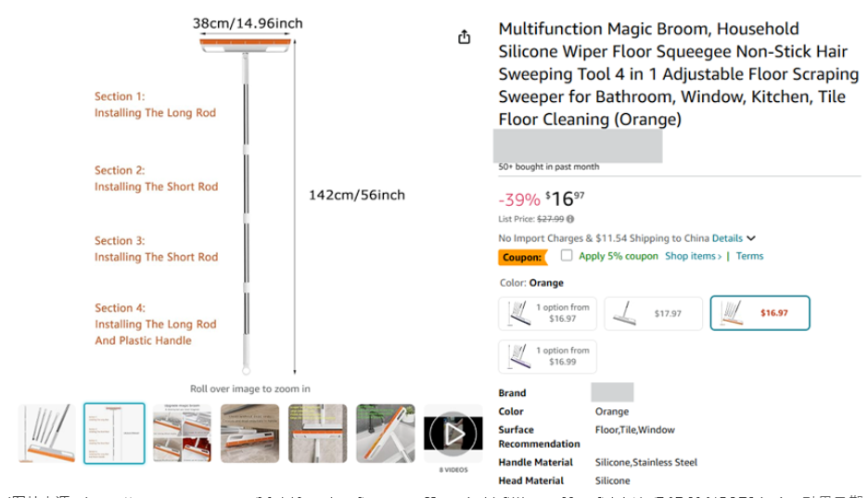868x498 pixels.
Task: View the window squeegee thumbnail
Action: click(385, 433)
